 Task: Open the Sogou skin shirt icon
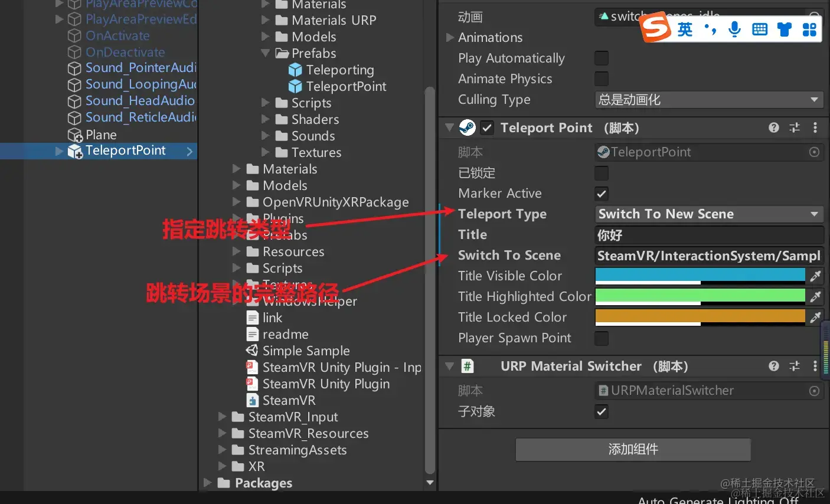pyautogui.click(x=784, y=29)
